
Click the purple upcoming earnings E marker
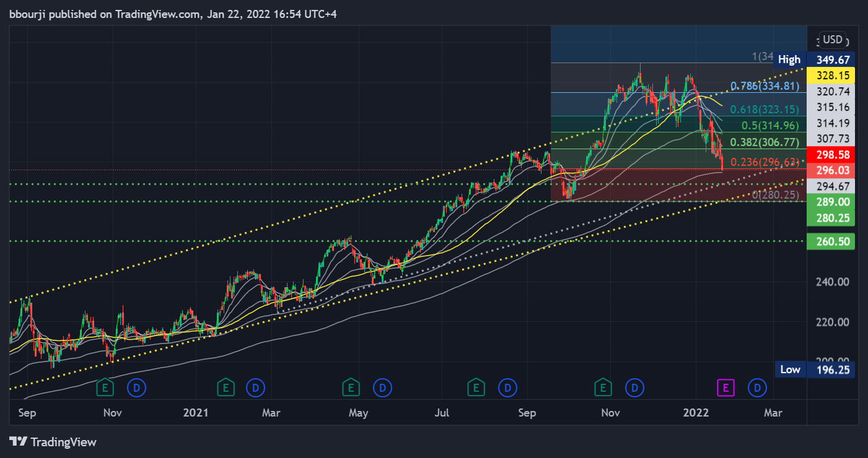point(726,388)
